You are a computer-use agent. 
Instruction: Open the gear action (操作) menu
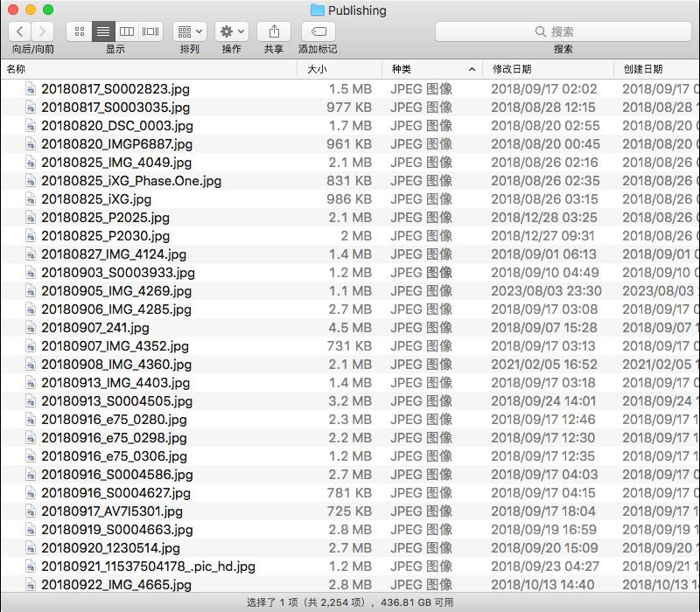coord(232,31)
